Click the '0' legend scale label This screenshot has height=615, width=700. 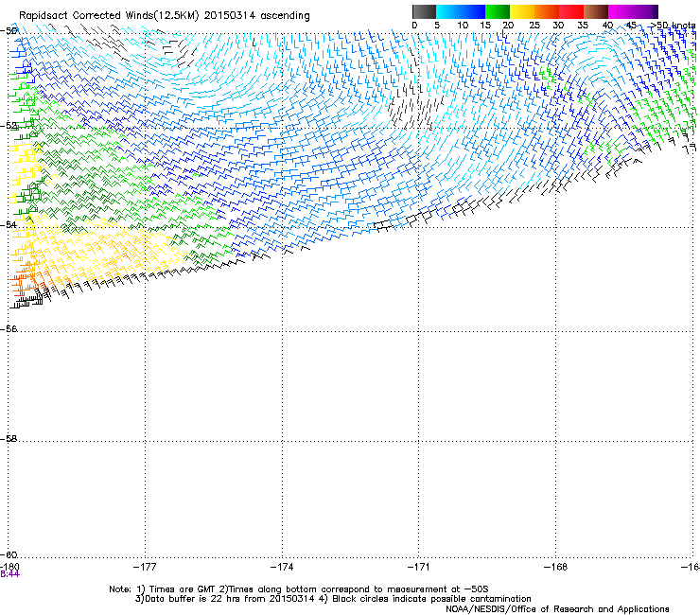tap(414, 26)
